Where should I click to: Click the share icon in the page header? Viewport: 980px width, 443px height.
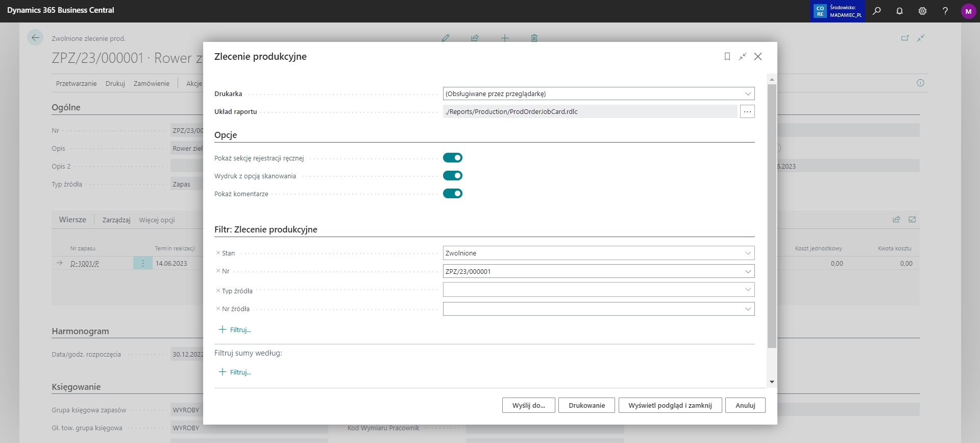(475, 38)
